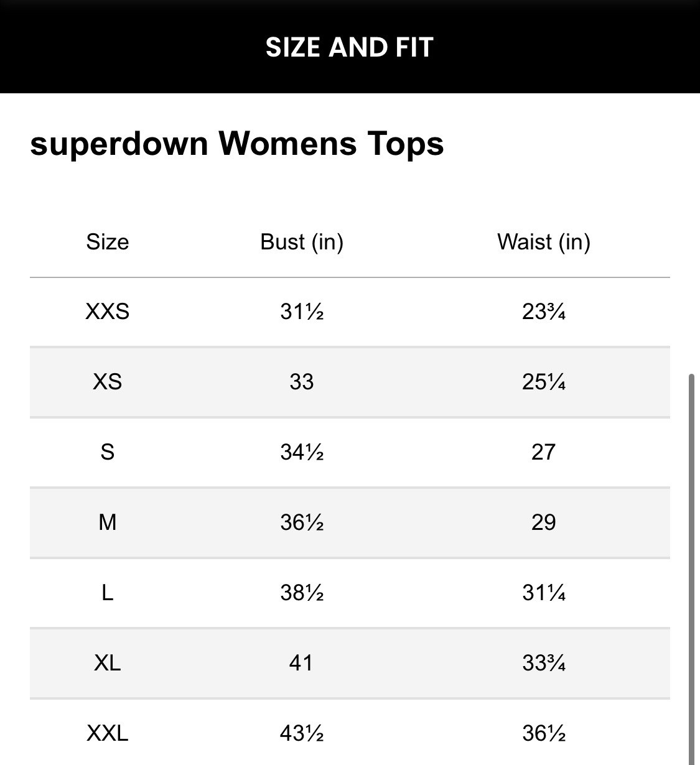This screenshot has height=765, width=700.
Task: Select the Bust (in) column header
Action: tap(302, 242)
